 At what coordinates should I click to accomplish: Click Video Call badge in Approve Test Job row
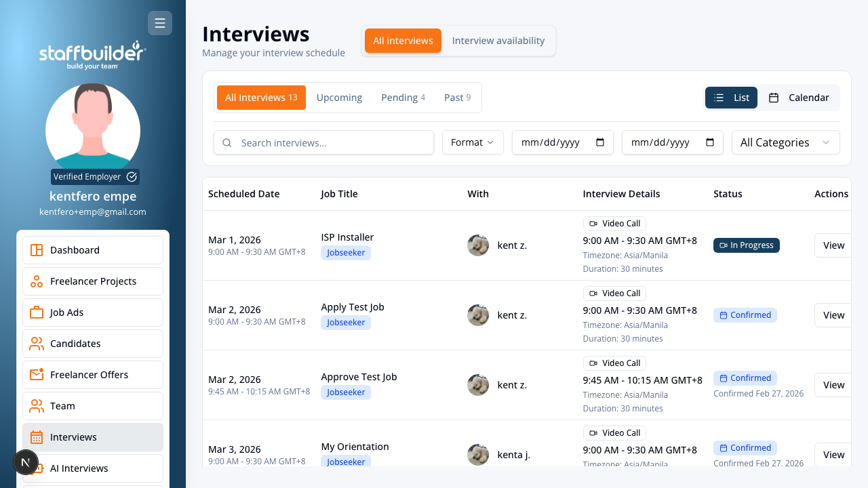614,363
